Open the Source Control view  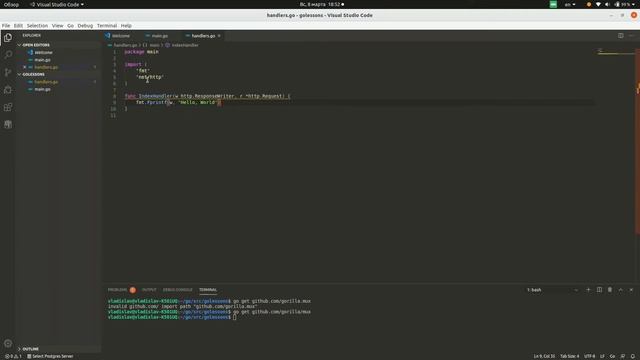point(8,72)
